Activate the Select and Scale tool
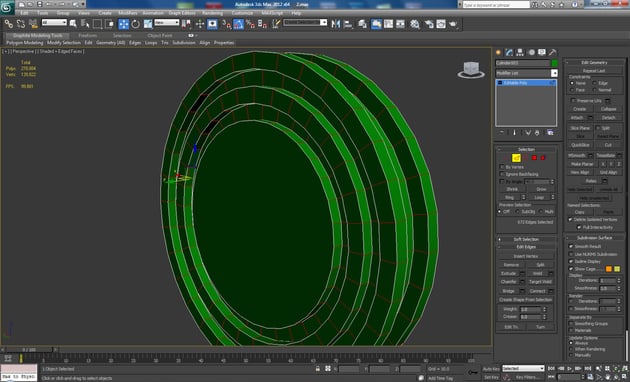Image resolution: width=630 pixels, height=382 pixels. pyautogui.click(x=148, y=24)
